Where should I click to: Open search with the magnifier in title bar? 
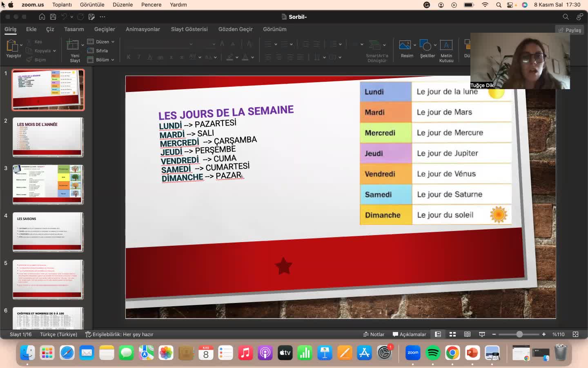pyautogui.click(x=566, y=17)
